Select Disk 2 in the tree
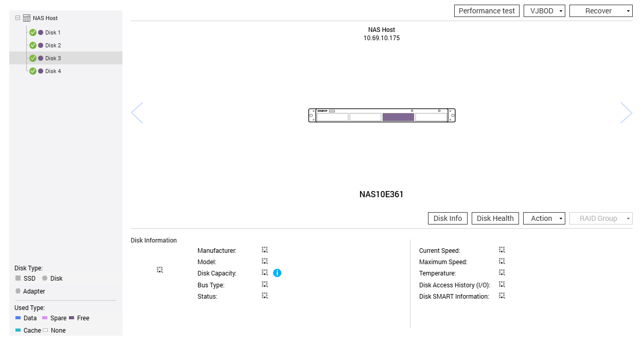Image resolution: width=644 pixels, height=345 pixels. pos(53,45)
